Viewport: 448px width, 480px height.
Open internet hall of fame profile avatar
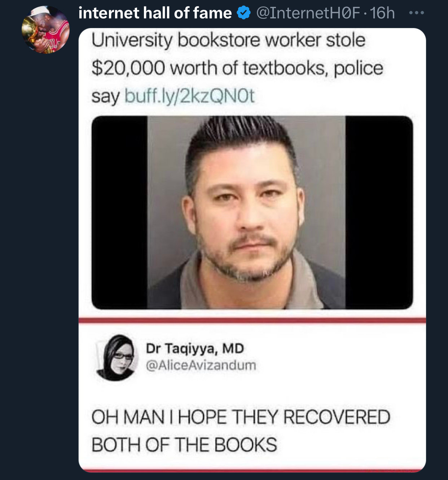coord(45,30)
